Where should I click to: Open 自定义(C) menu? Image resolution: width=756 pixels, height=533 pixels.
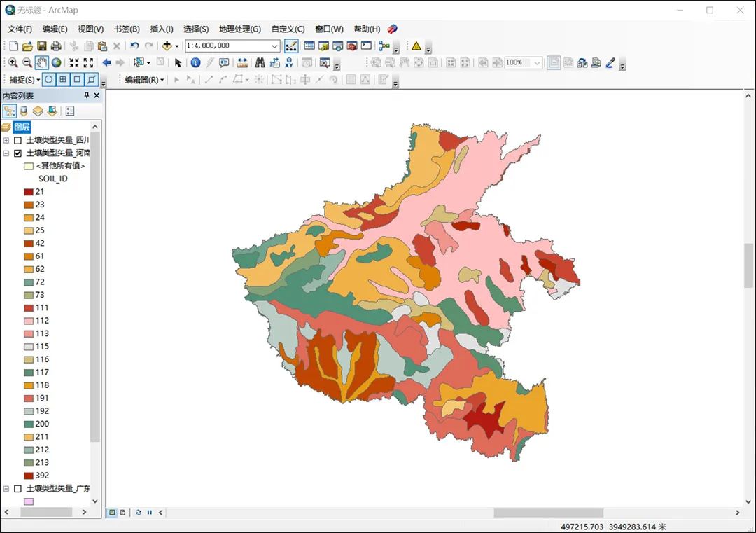click(x=288, y=29)
